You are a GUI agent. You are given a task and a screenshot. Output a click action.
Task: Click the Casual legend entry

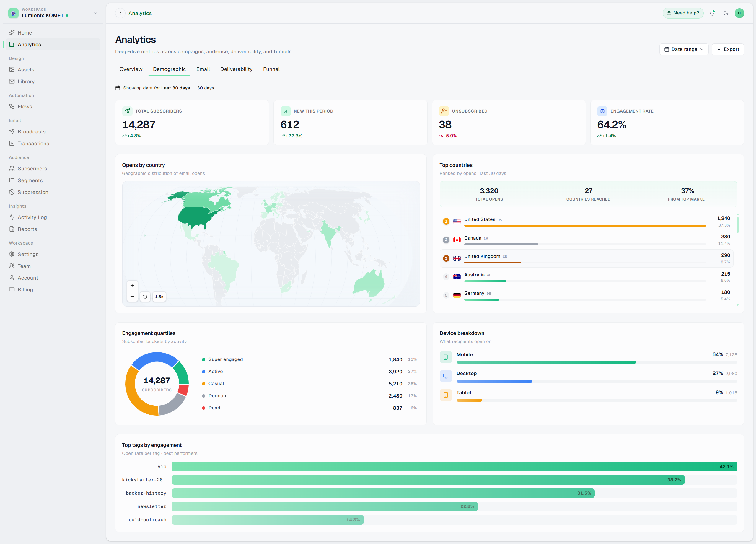(x=309, y=384)
